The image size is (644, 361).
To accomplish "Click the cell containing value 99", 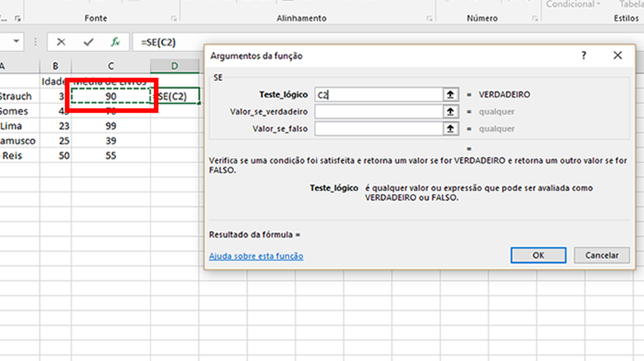I will (x=111, y=126).
